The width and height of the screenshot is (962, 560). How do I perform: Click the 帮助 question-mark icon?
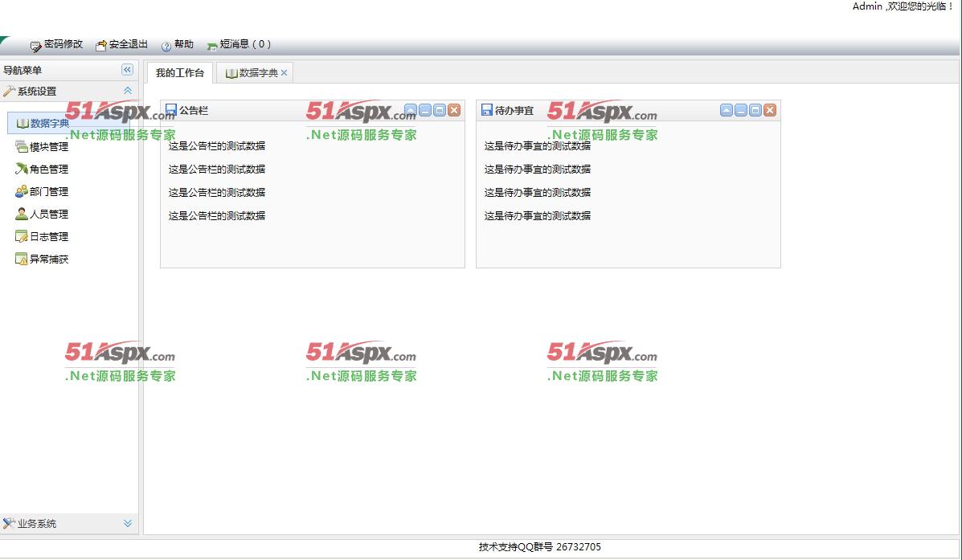(166, 46)
